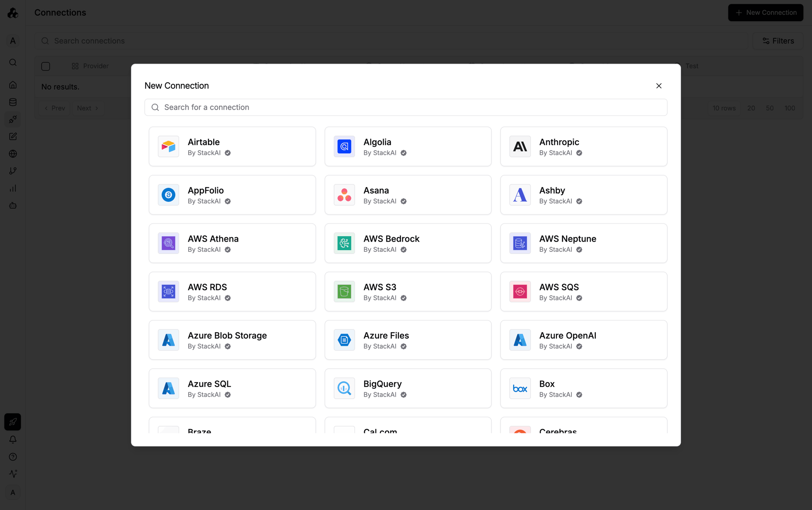The height and width of the screenshot is (510, 812).
Task: Open the git branch icon in sidebar
Action: coord(13,171)
